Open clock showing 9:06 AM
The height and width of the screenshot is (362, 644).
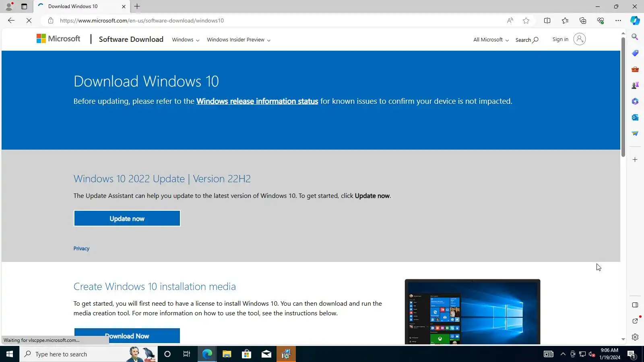point(609,354)
